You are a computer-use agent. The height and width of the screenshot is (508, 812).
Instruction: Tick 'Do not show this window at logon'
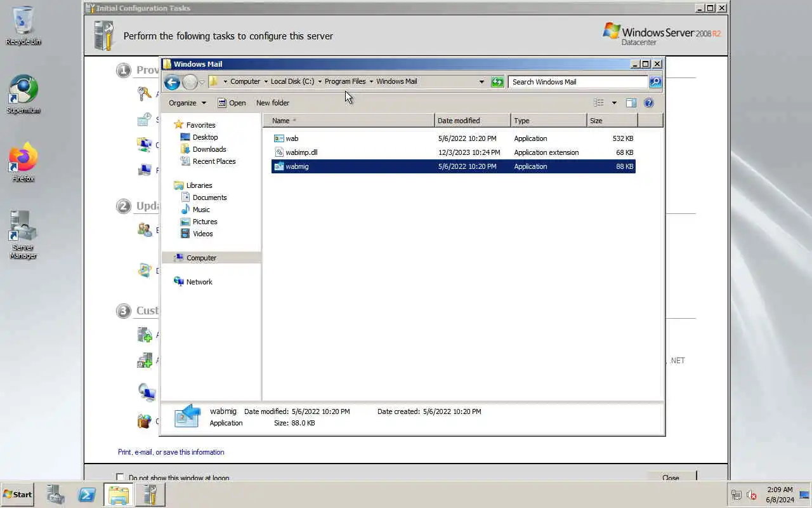click(120, 478)
